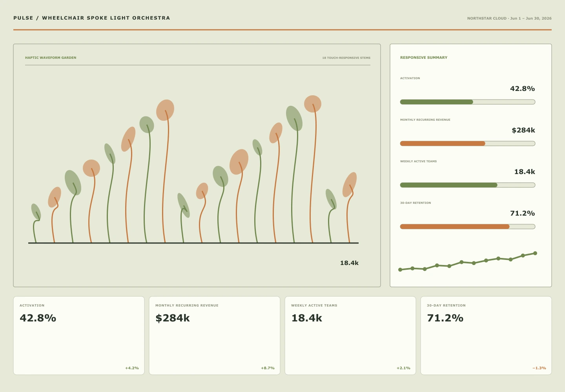Click the tallest orange stem's bloom at far right peak

coord(313,104)
